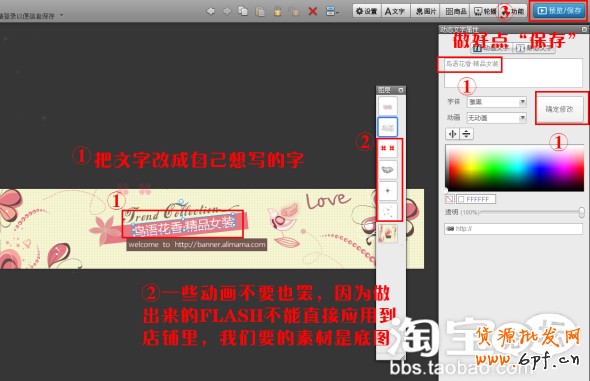This screenshot has height=381, width=590.
Task: Click the redo forward arrow icon
Action: click(x=227, y=11)
